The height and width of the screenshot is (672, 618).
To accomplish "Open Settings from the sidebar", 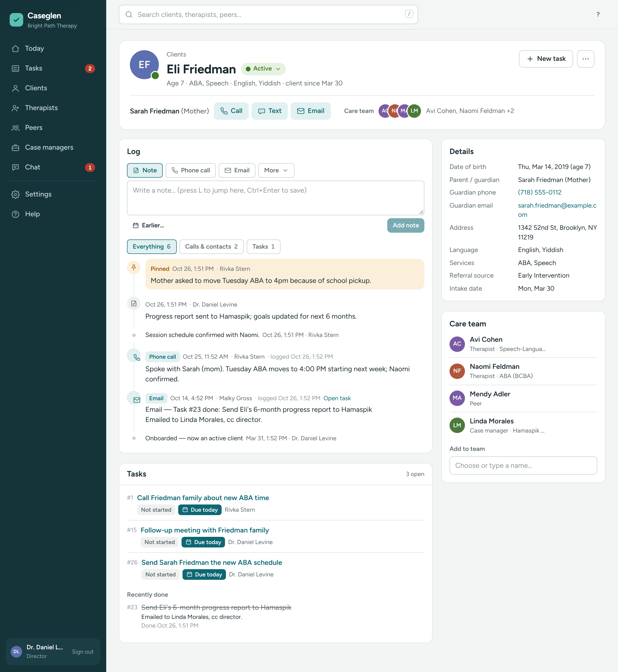I will [53, 194].
